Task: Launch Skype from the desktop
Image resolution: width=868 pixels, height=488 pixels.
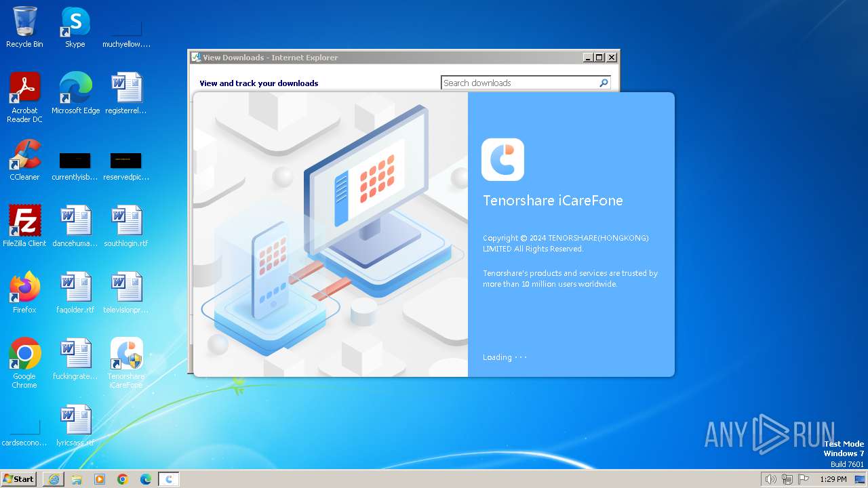Action: 75,27
